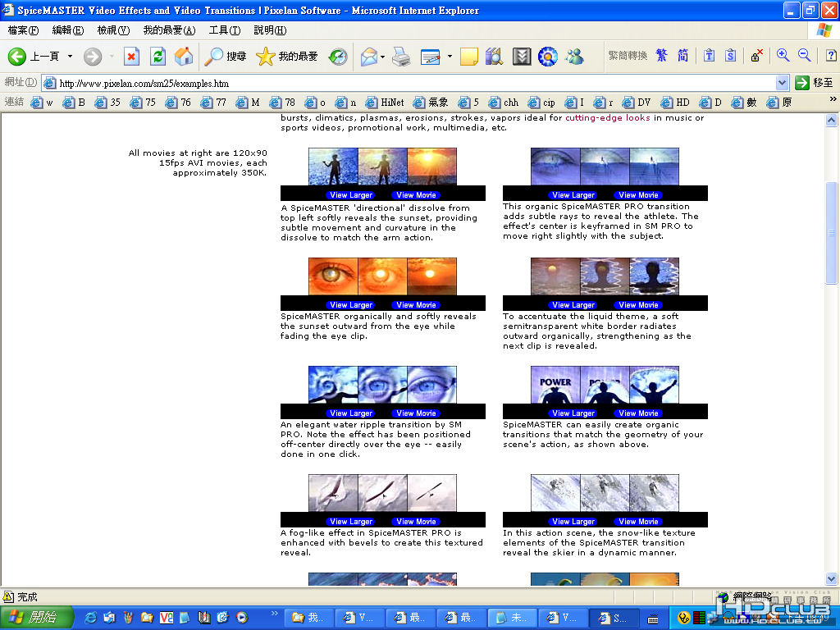Click View Movie under the hang glider clip

tap(416, 521)
